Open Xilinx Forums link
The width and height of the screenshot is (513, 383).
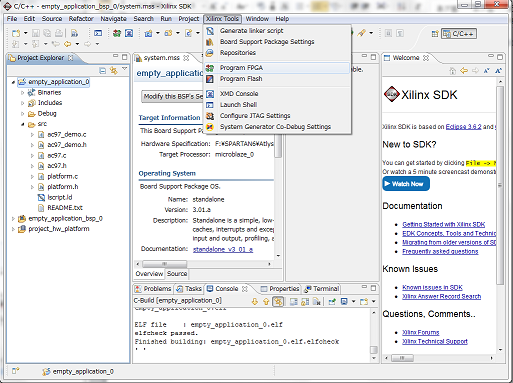[x=420, y=332]
